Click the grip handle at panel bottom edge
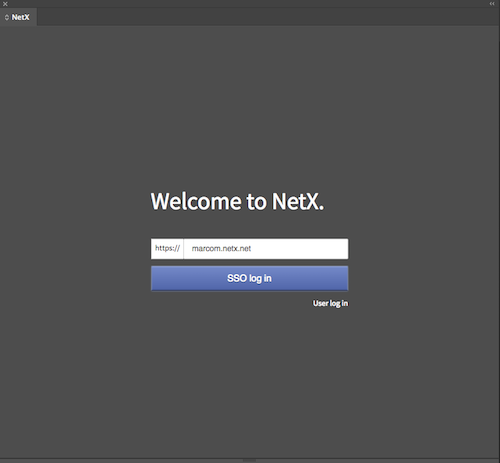Image resolution: width=500 pixels, height=463 pixels. point(249,460)
